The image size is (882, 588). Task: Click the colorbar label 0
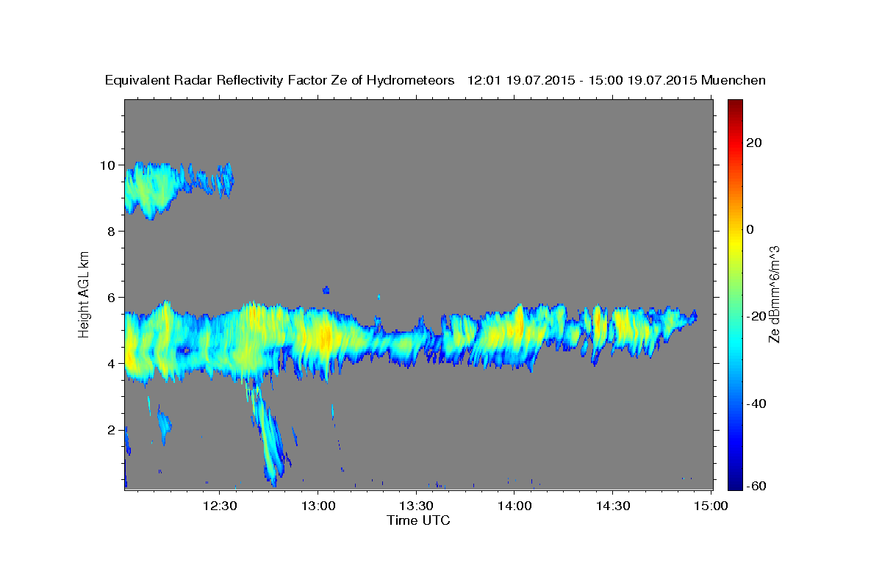pyautogui.click(x=750, y=229)
